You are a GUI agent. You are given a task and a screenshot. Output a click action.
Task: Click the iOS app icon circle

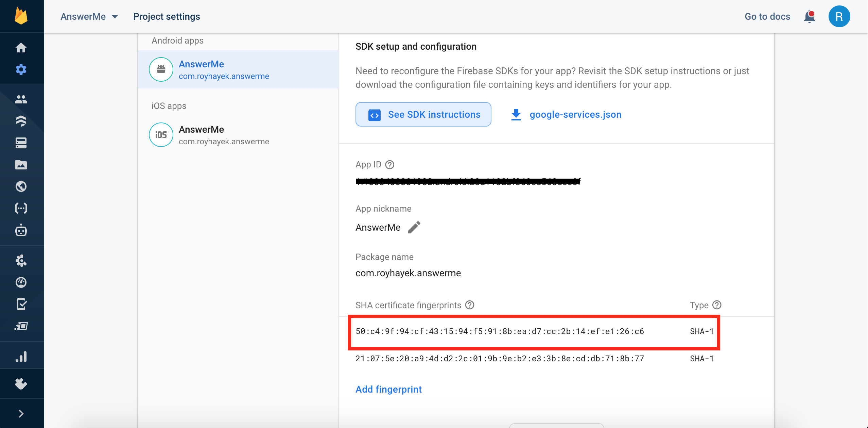coord(161,135)
